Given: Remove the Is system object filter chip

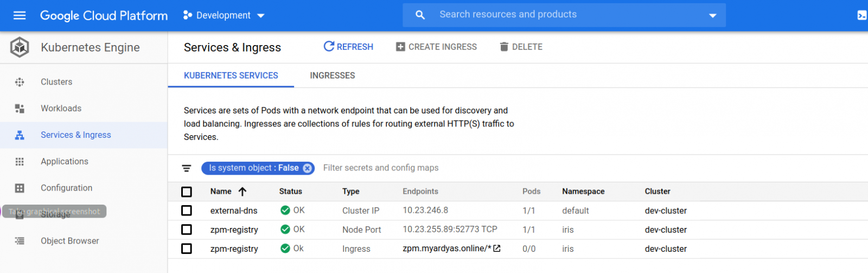Looking at the screenshot, I should coord(307,168).
